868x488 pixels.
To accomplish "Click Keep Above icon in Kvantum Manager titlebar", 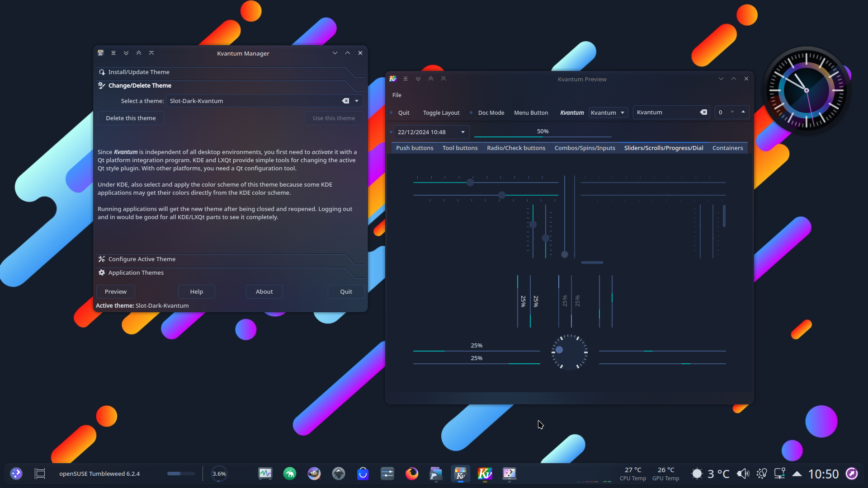I will click(139, 53).
